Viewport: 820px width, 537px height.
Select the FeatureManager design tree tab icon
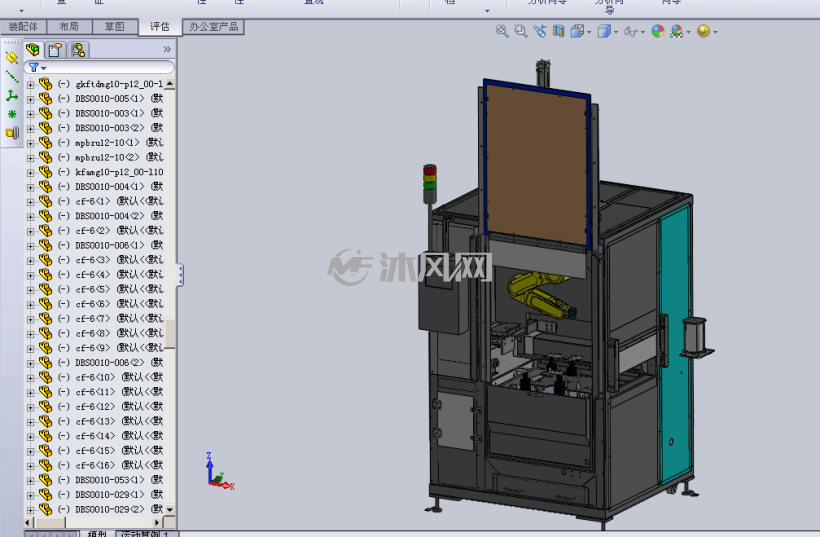pyautogui.click(x=33, y=50)
